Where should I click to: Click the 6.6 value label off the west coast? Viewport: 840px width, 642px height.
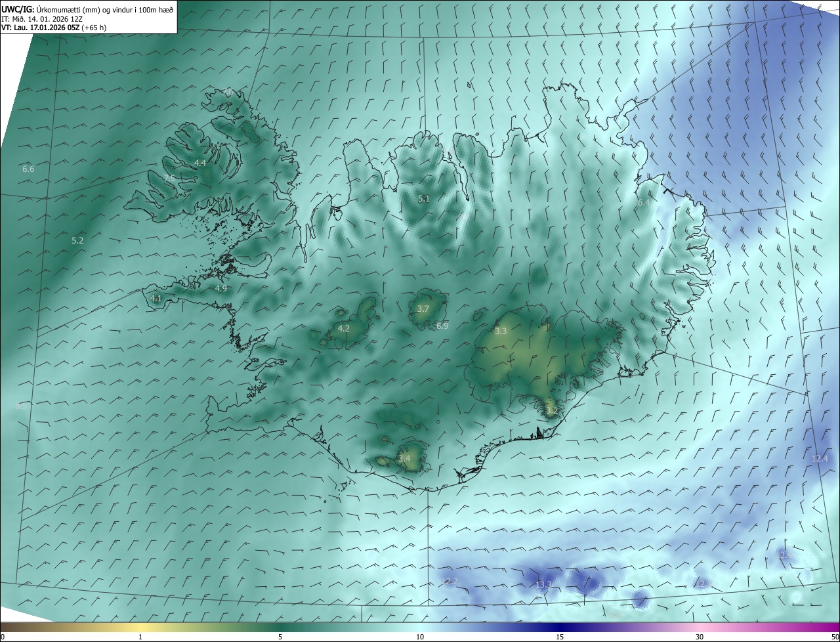click(28, 169)
